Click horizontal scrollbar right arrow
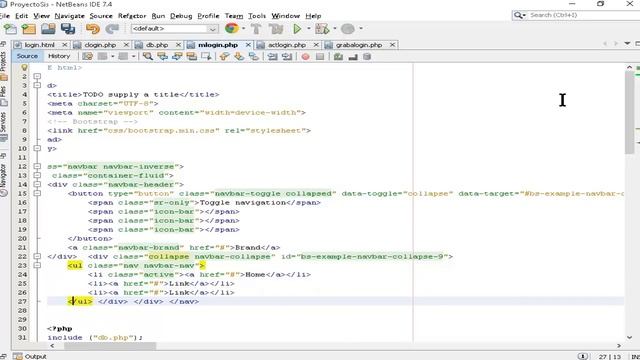The width and height of the screenshot is (640, 360). pos(619,346)
